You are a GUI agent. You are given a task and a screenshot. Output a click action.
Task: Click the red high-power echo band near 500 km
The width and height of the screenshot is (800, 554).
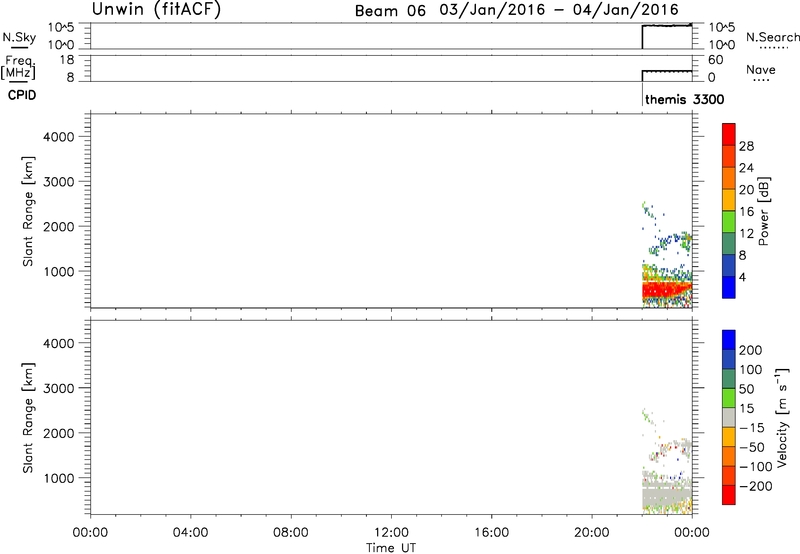pyautogui.click(x=667, y=291)
